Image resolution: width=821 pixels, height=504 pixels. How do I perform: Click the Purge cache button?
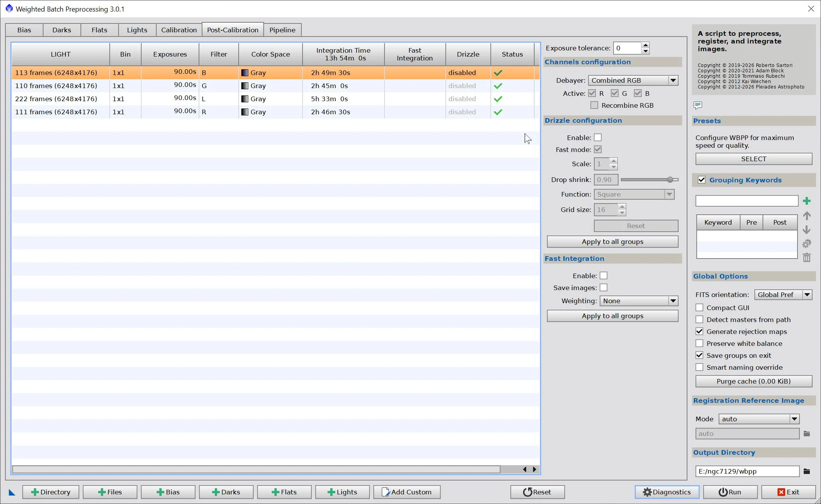tap(754, 381)
